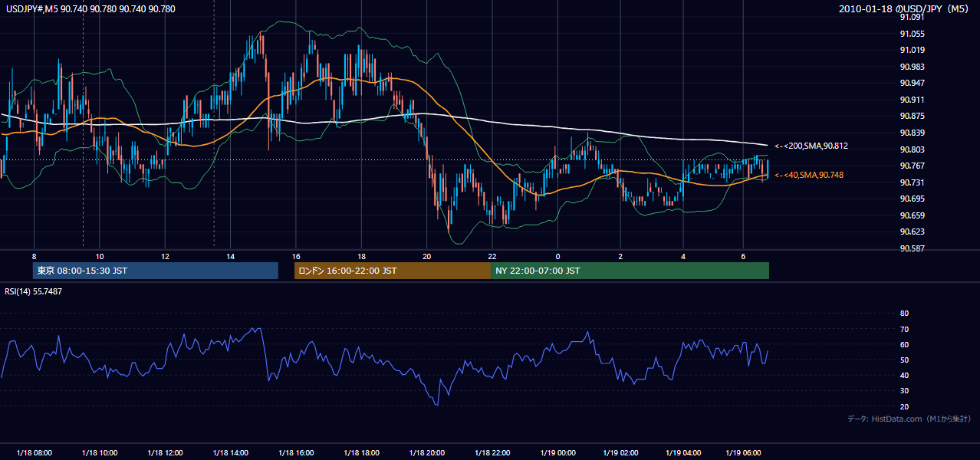Click the RSI 50 level label
The height and width of the screenshot is (460, 980).
(x=904, y=360)
